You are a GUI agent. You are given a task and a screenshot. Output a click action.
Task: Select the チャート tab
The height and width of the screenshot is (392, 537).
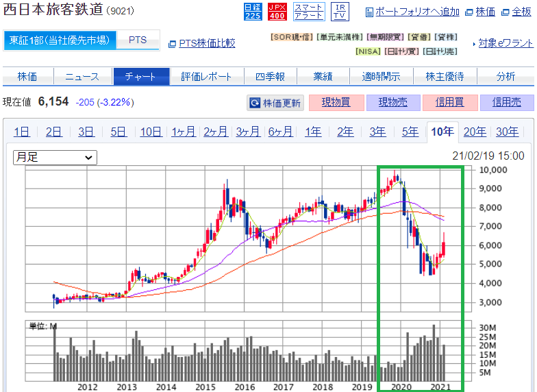pos(141,77)
